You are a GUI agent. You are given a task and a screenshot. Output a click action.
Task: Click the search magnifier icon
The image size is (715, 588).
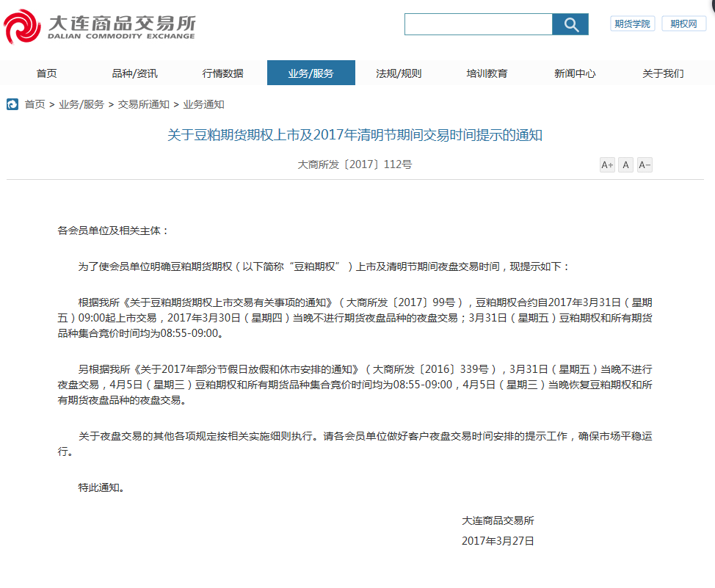point(570,23)
